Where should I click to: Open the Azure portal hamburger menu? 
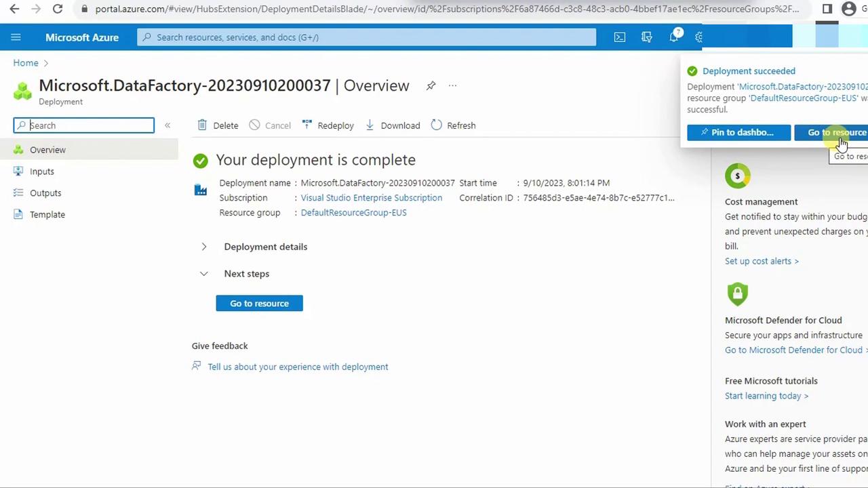click(16, 37)
